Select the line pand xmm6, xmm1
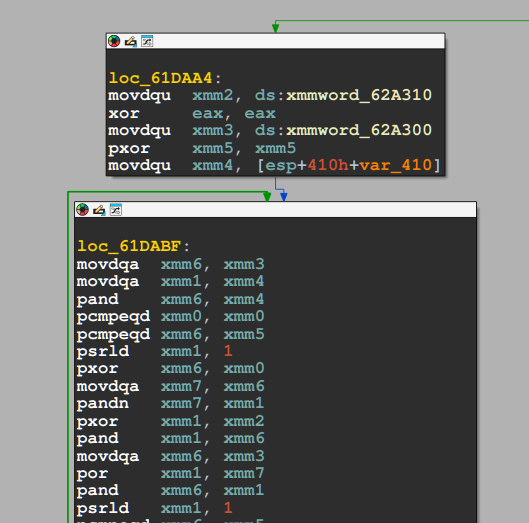This screenshot has height=523, width=529. [170, 490]
